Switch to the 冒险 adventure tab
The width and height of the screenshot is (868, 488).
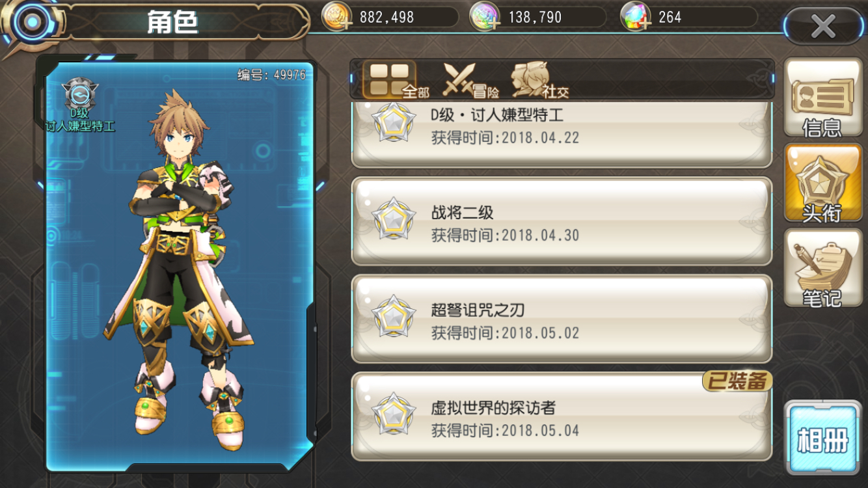point(471,80)
